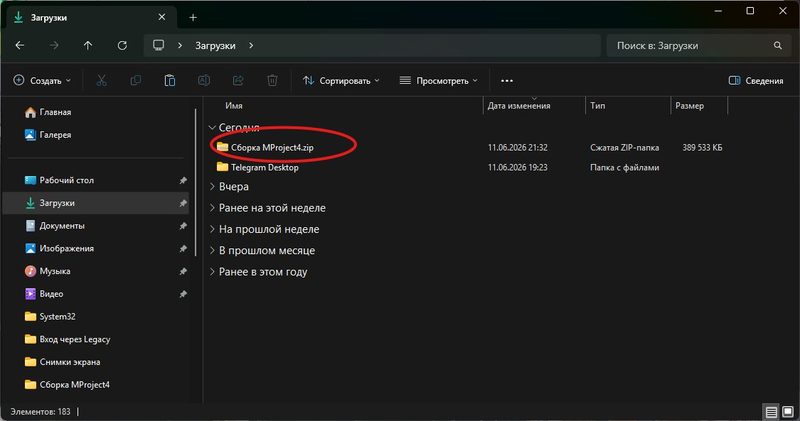Viewport: 800px width, 421px height.
Task: Expand the На прошлой неделе group
Action: click(x=212, y=230)
